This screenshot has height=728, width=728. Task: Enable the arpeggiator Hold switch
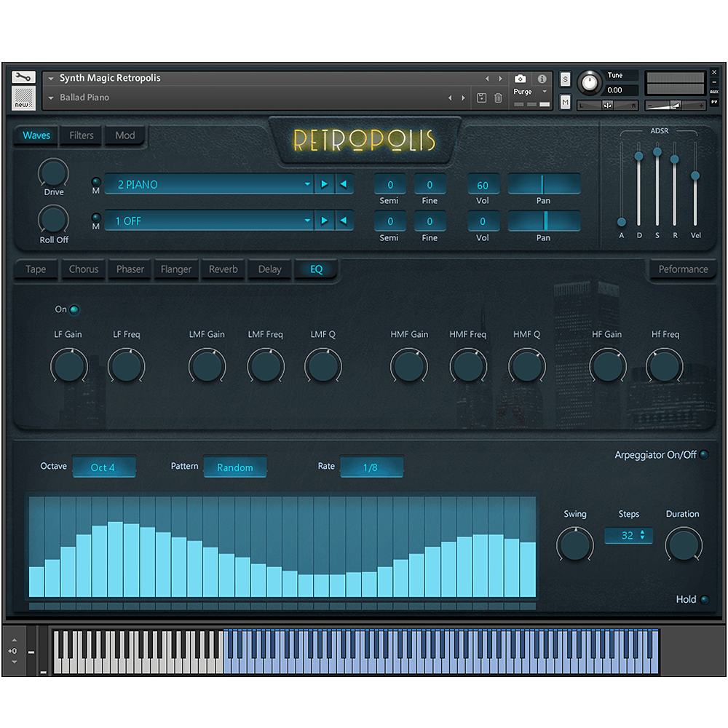click(x=704, y=599)
